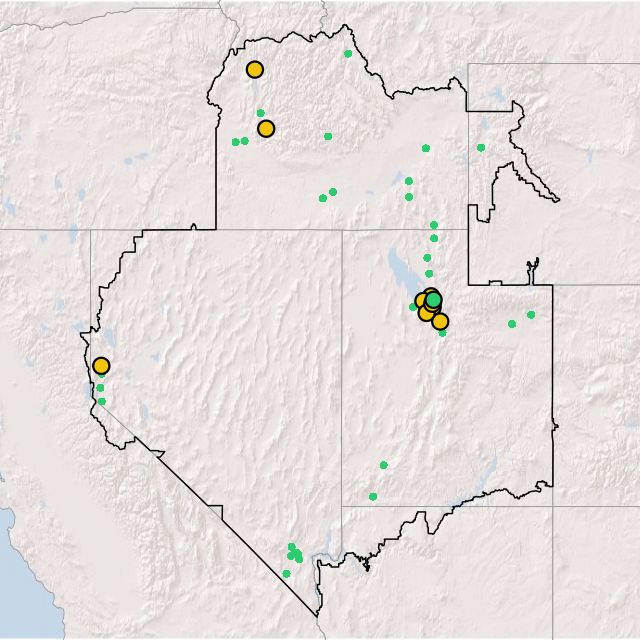The image size is (640, 640).
Task: Select the green dot just left of the yellow cluster
Action: click(x=413, y=307)
